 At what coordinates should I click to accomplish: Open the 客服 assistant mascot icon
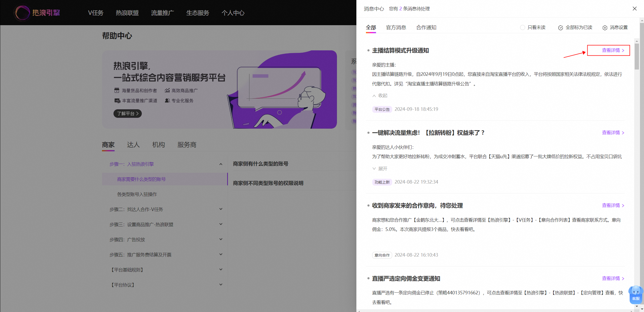[x=636, y=294]
